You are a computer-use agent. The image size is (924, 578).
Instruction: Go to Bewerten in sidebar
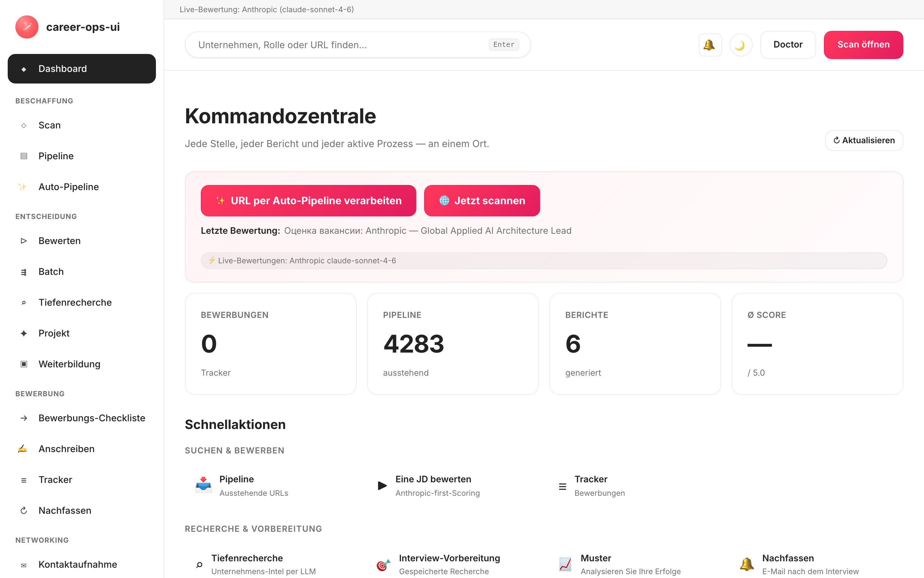[82, 241]
